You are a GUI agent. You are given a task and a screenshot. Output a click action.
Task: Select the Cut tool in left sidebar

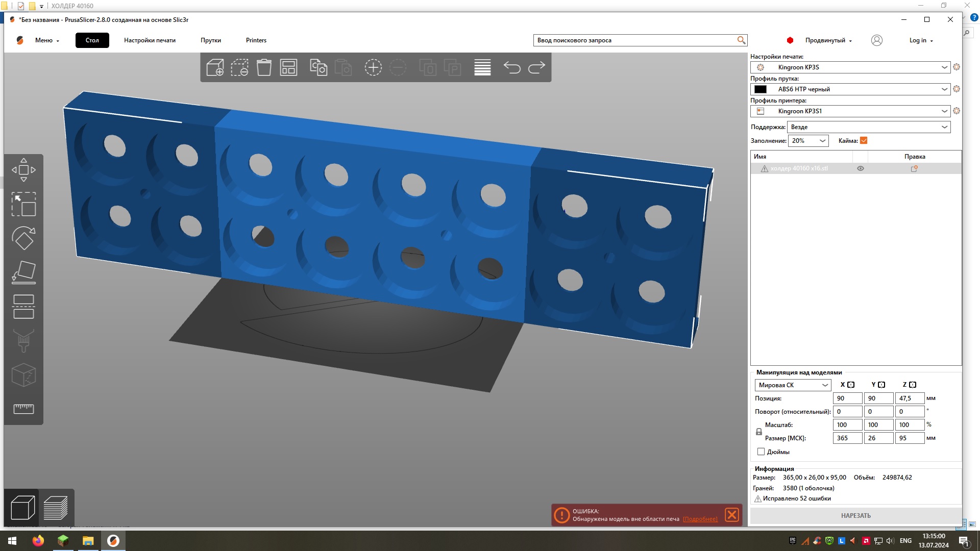pos(23,307)
